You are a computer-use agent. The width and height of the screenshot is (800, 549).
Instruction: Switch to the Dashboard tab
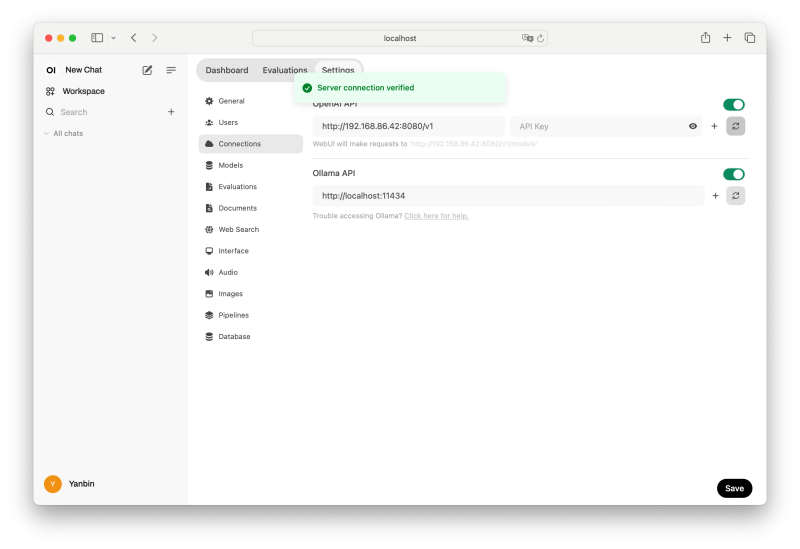coord(227,70)
